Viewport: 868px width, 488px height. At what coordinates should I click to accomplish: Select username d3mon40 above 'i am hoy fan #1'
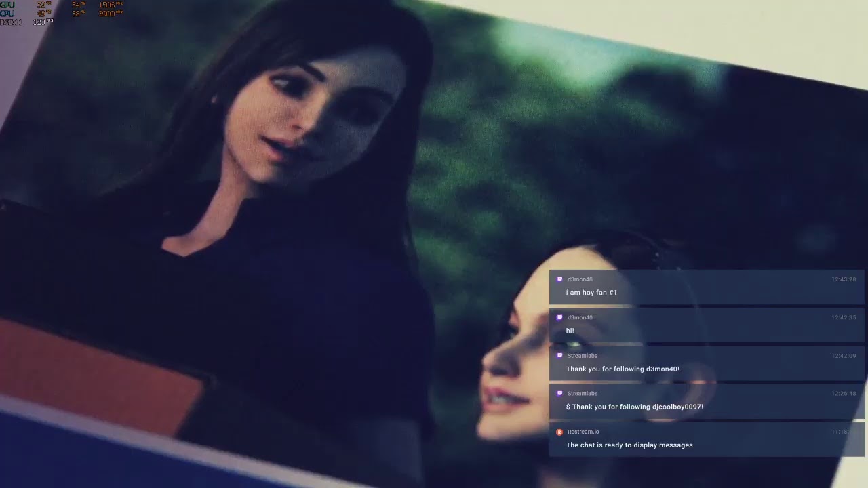580,279
